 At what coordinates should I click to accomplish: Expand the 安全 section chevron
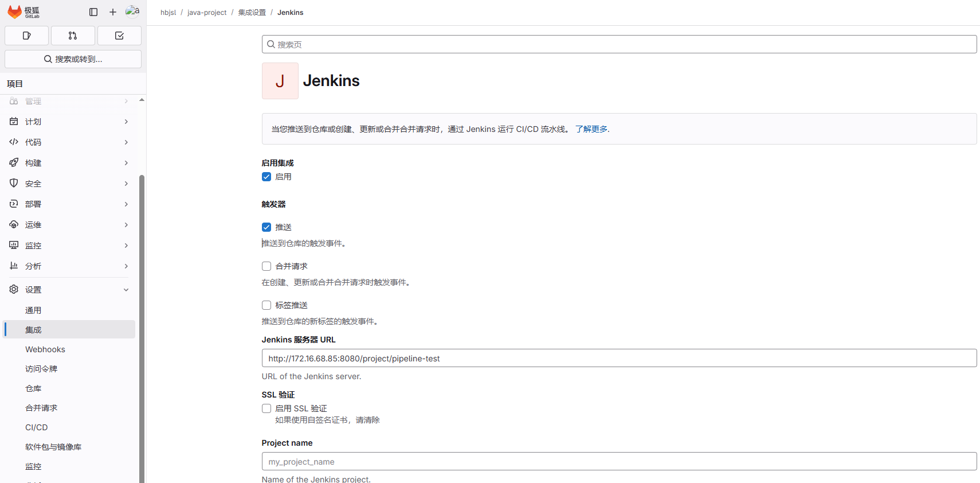coord(126,184)
